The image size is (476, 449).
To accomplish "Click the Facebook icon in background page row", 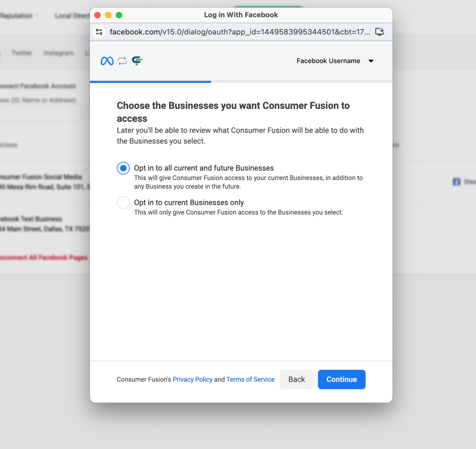I will click(457, 182).
